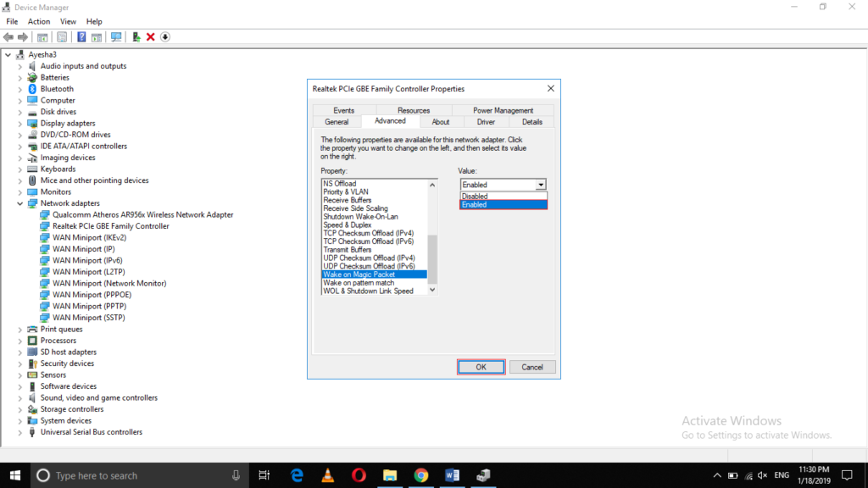
Task: Switch to the Power Management tab
Action: point(503,110)
